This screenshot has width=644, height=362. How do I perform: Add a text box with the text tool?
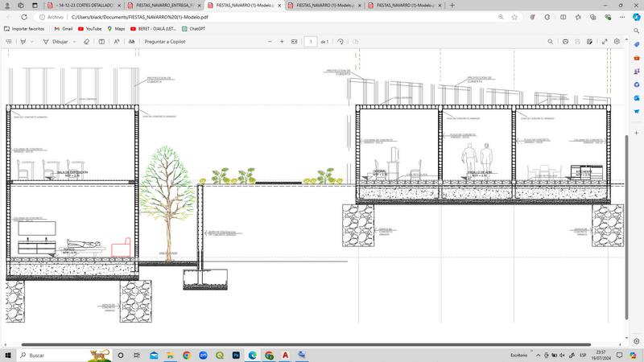click(x=101, y=42)
